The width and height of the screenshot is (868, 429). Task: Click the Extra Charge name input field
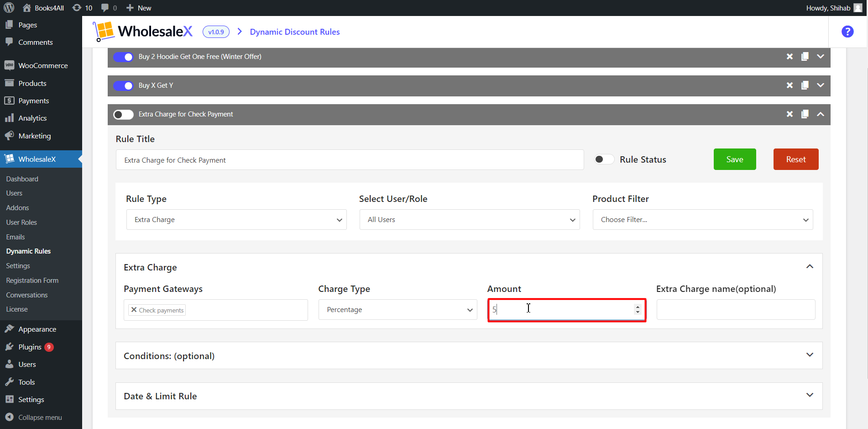tap(736, 310)
